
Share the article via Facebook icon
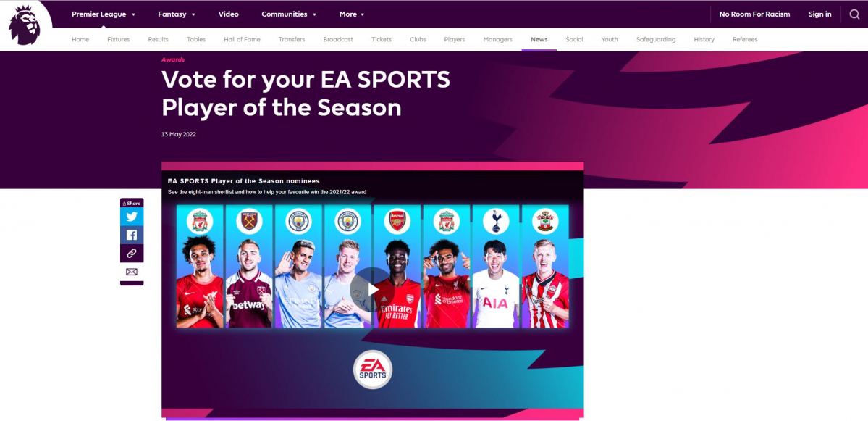[132, 235]
